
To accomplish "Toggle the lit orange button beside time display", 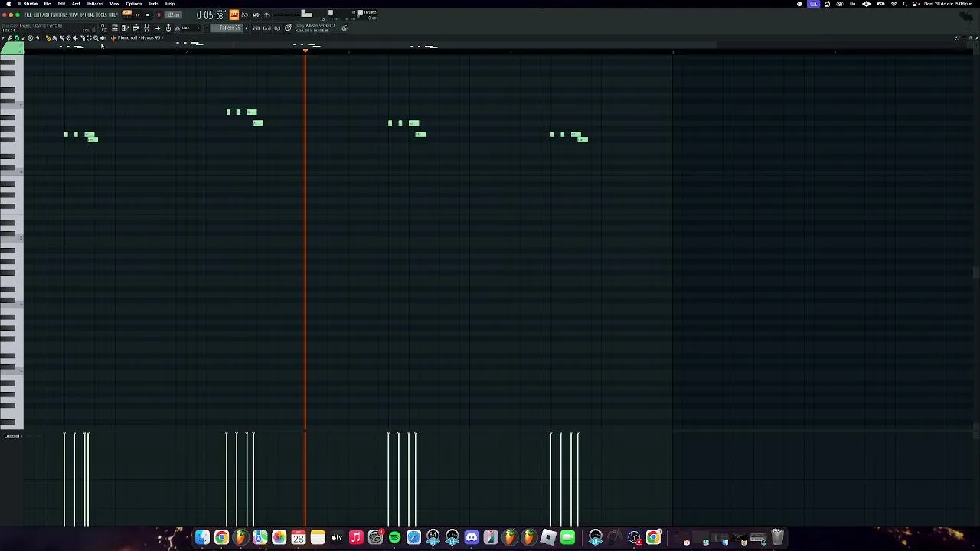I will coord(234,15).
